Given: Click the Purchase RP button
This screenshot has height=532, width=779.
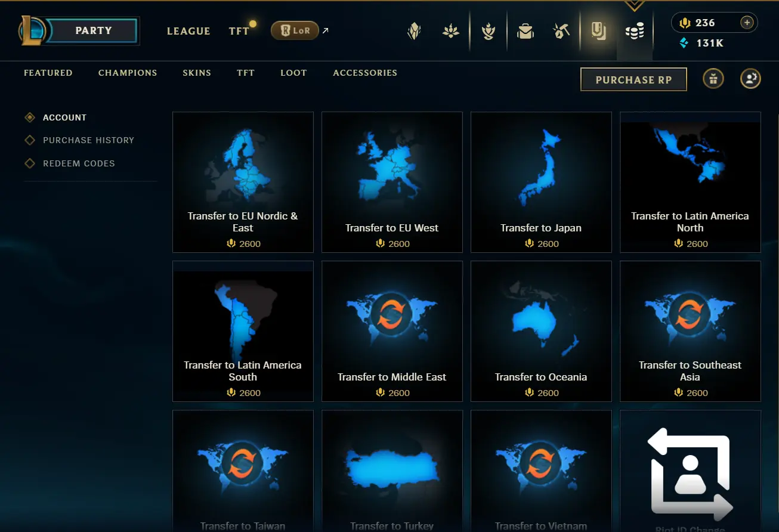Looking at the screenshot, I should [633, 79].
